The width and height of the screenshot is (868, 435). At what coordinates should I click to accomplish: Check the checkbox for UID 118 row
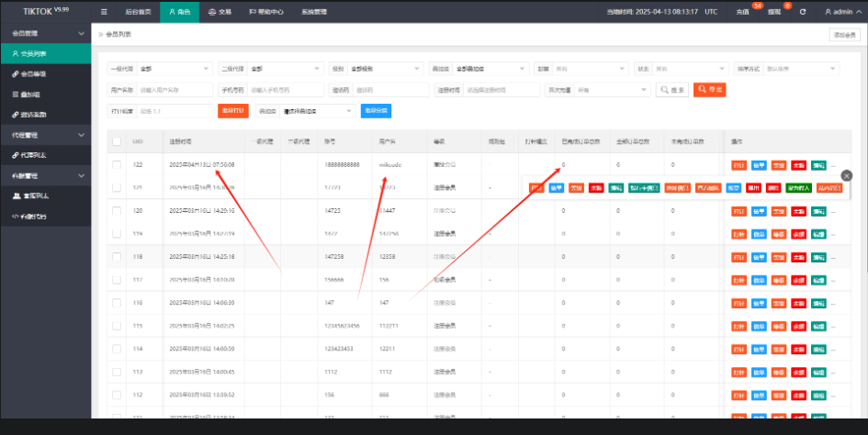tap(117, 257)
